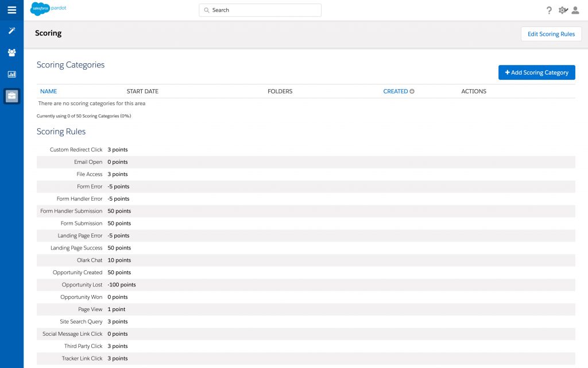Select the Email Open rule label

click(88, 162)
